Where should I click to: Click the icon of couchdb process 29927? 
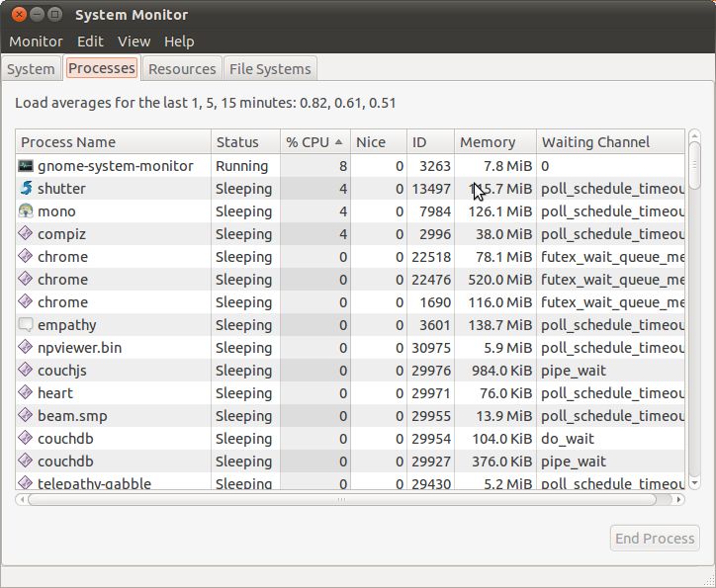25,461
